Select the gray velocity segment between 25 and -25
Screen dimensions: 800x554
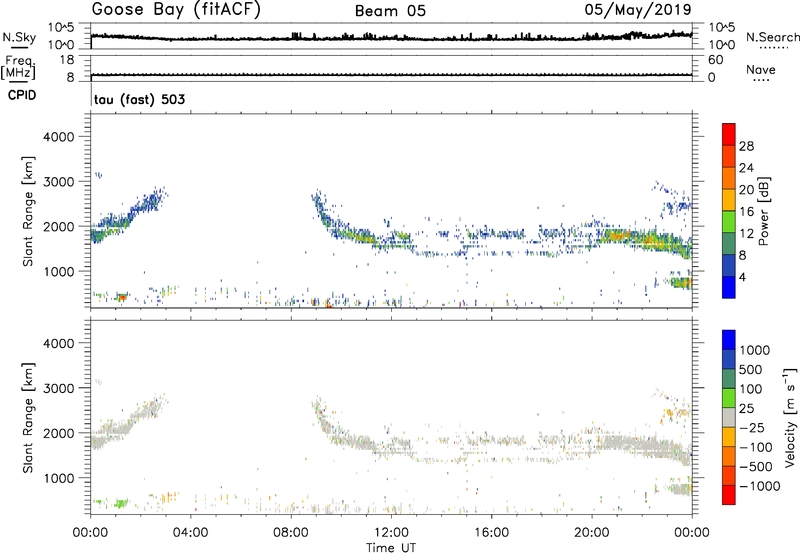tap(729, 417)
